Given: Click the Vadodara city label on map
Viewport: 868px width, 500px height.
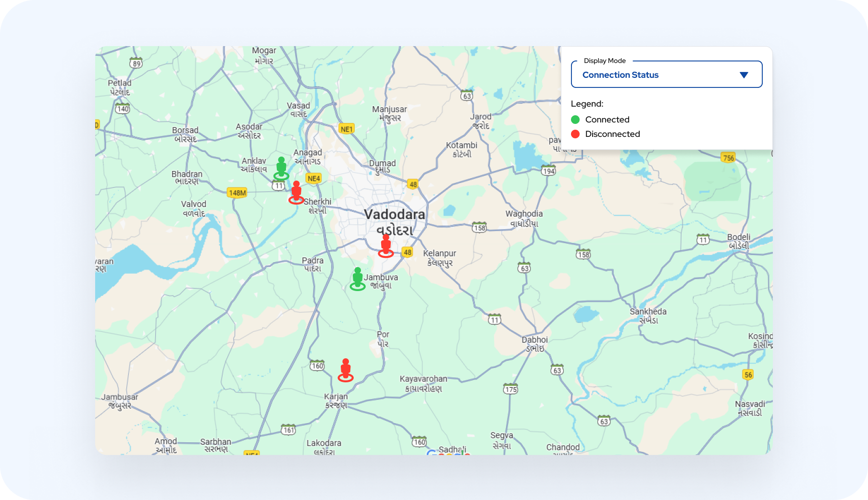Looking at the screenshot, I should pyautogui.click(x=394, y=215).
